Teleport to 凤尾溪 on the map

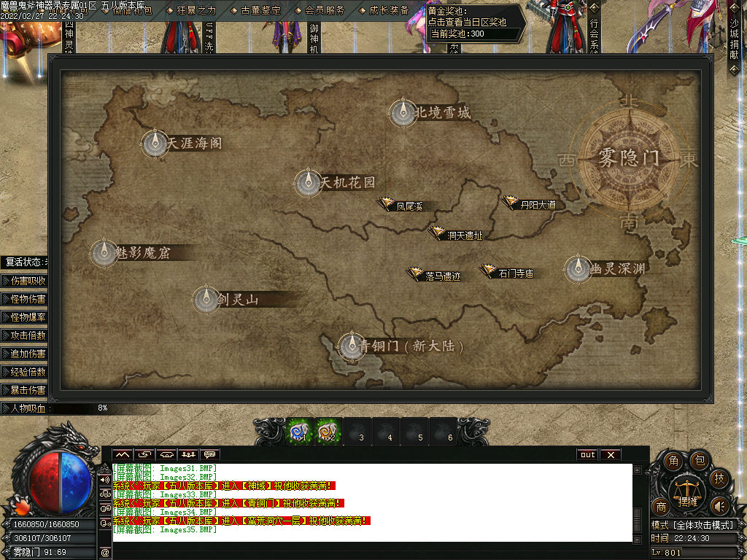[x=400, y=205]
